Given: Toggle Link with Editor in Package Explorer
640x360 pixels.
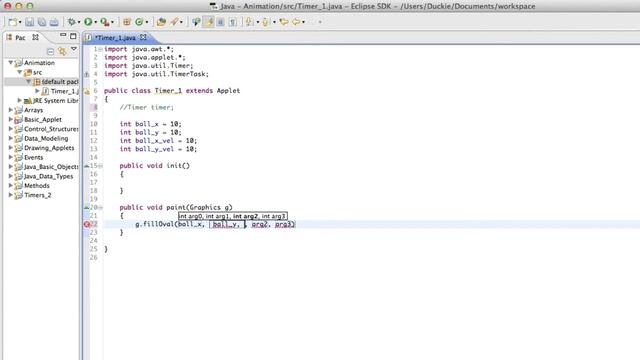Looking at the screenshot, I should point(62,51).
